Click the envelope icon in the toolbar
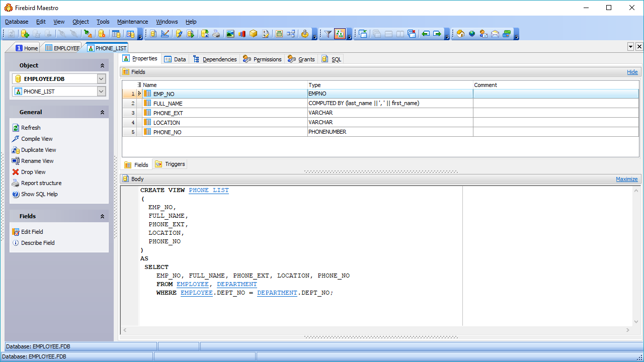 pyautogui.click(x=495, y=34)
